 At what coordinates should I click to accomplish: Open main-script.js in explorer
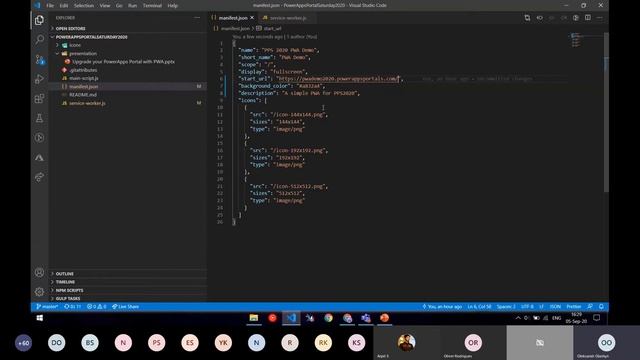(83, 78)
